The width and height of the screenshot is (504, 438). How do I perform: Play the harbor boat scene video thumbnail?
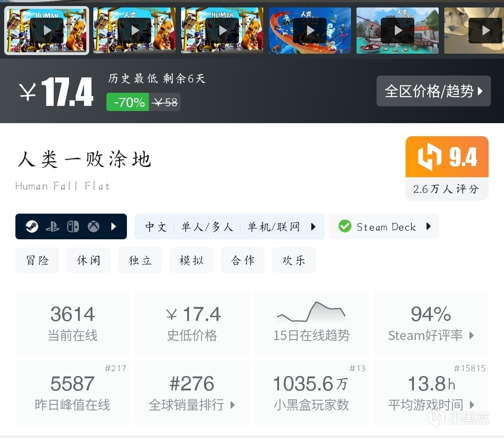tap(398, 30)
